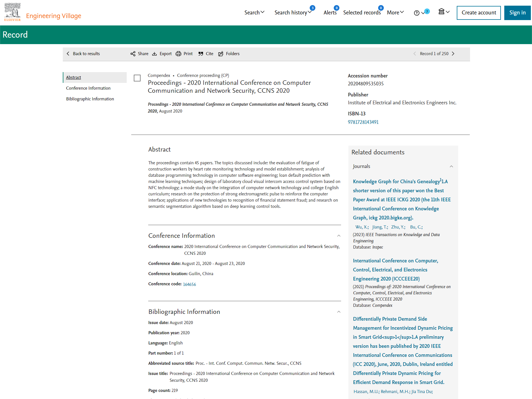Image resolution: width=532 pixels, height=399 pixels.
Task: Tick the record selection checkbox
Action: tap(137, 78)
